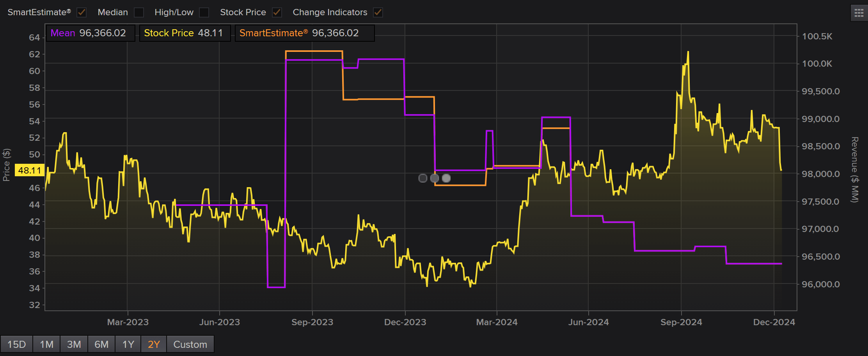868x356 pixels.
Task: Switch to the 1M time range
Action: pos(46,344)
